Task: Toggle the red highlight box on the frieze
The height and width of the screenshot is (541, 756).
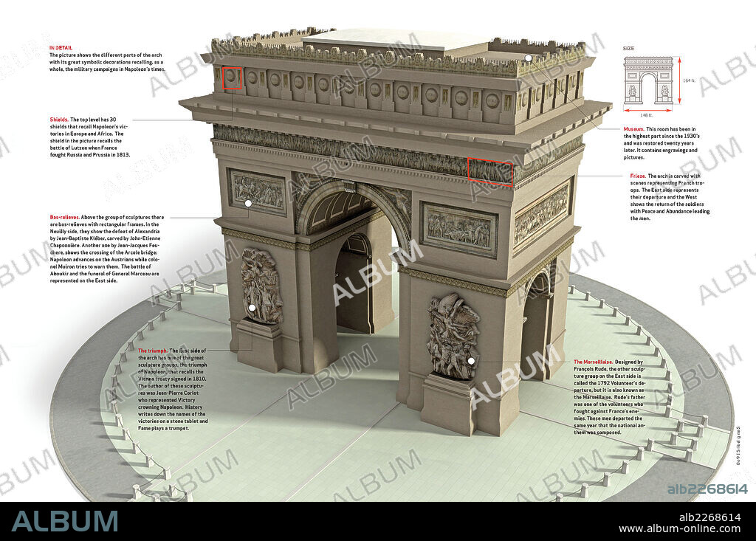Action: pyautogui.click(x=491, y=172)
